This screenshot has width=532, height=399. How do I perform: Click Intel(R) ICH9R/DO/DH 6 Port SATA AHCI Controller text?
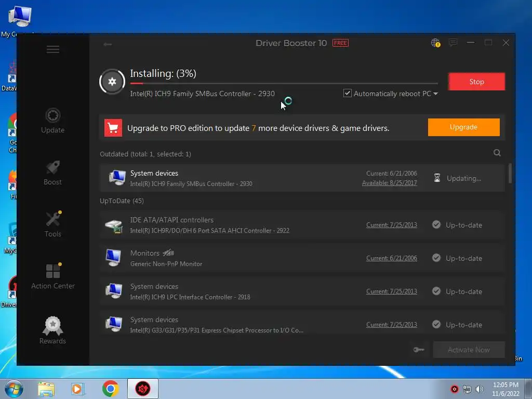pos(210,231)
